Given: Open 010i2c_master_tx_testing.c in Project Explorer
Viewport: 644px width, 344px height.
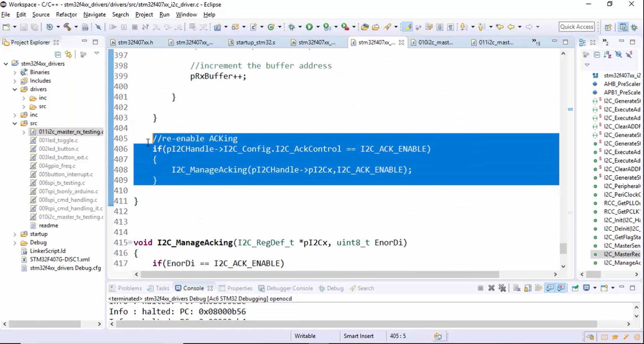Looking at the screenshot, I should point(71,217).
